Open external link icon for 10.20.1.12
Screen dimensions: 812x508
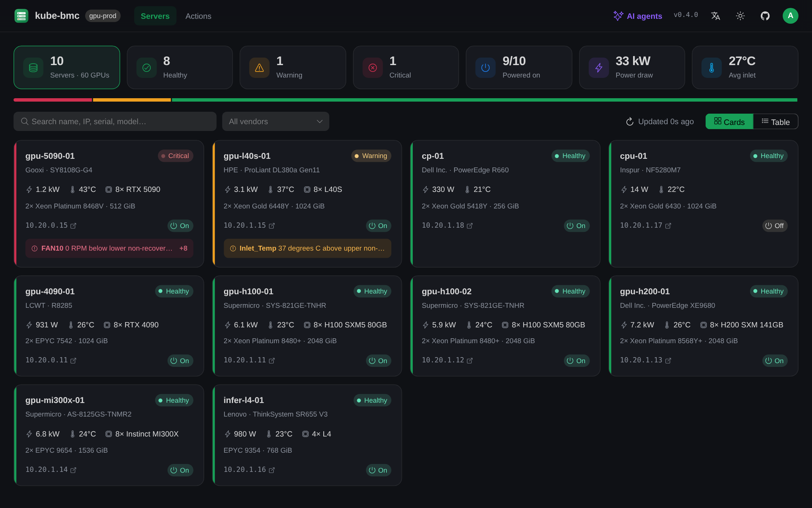(470, 360)
